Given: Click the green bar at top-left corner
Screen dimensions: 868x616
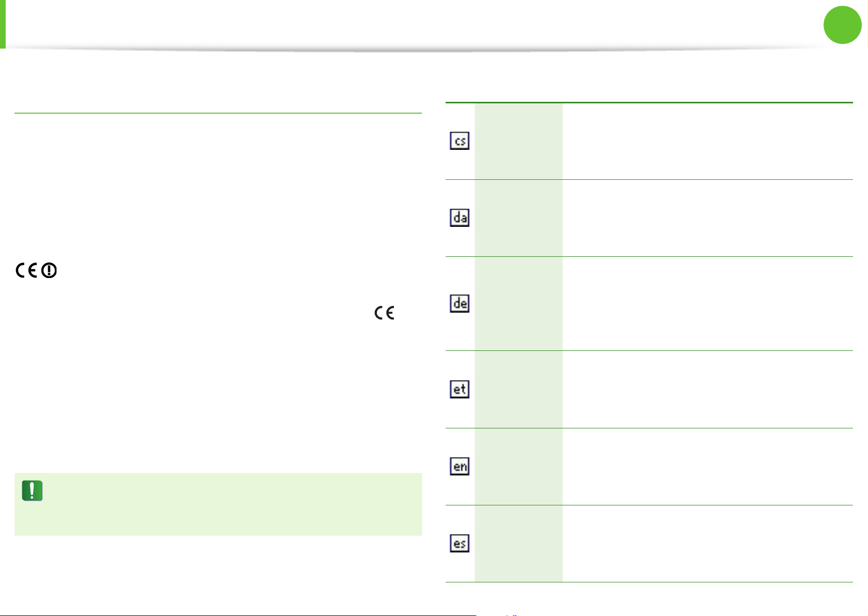Looking at the screenshot, I should (x=3, y=24).
